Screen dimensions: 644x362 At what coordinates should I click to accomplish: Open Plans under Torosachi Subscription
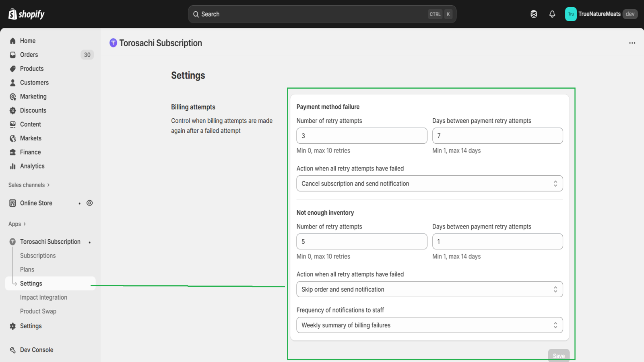27,269
